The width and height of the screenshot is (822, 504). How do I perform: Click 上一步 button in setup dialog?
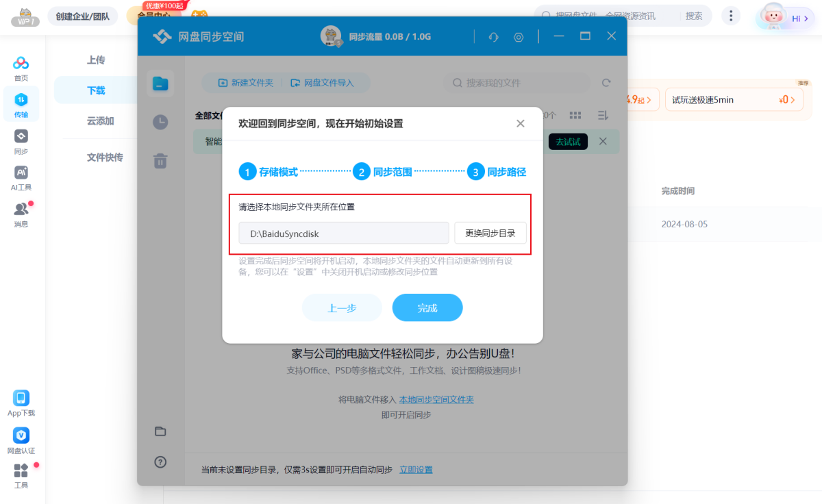coord(342,307)
